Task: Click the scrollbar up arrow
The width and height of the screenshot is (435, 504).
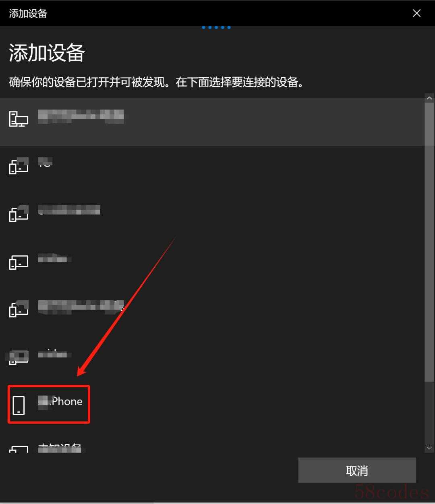Action: tap(429, 98)
